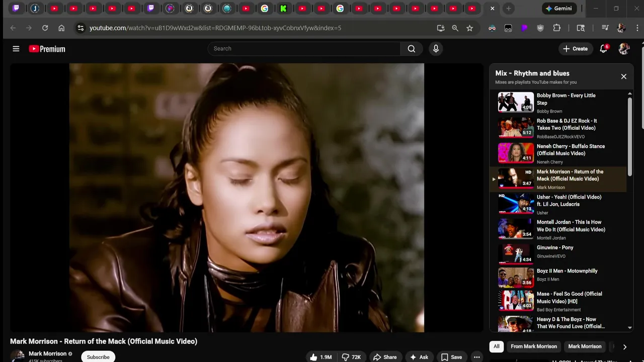Image resolution: width=644 pixels, height=362 pixels.
Task: Dislike the video with thumbs down
Action: click(352, 357)
